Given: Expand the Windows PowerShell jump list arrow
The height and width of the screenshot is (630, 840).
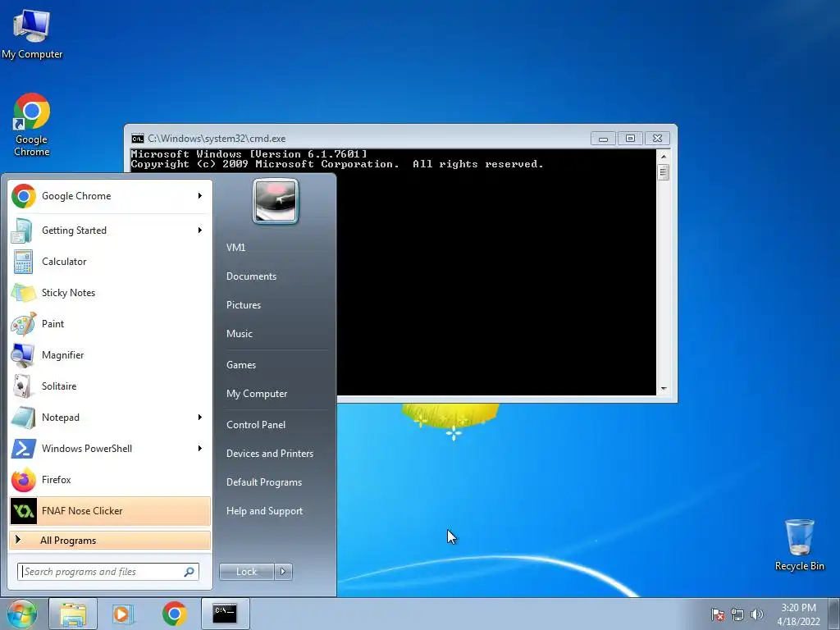Looking at the screenshot, I should point(200,449).
